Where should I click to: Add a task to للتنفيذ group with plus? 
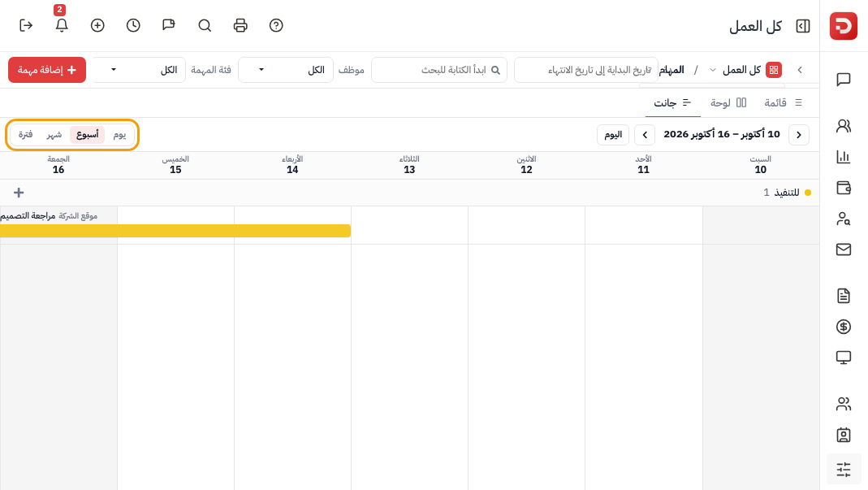[x=19, y=193]
